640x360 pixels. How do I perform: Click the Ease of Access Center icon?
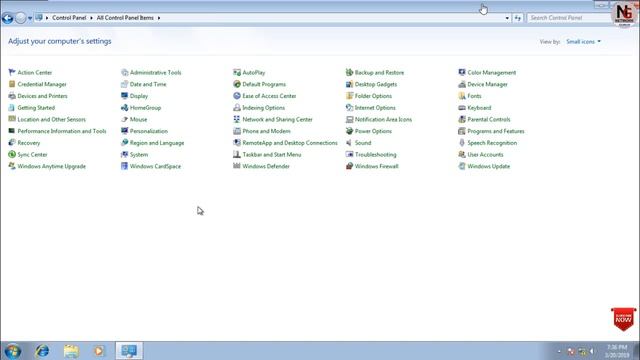237,96
